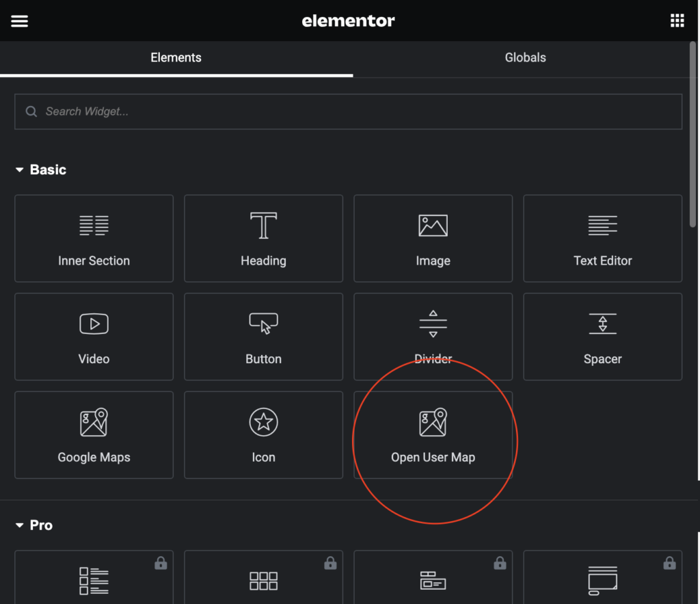Focus the Search Widget field
This screenshot has width=700, height=604.
(x=348, y=111)
